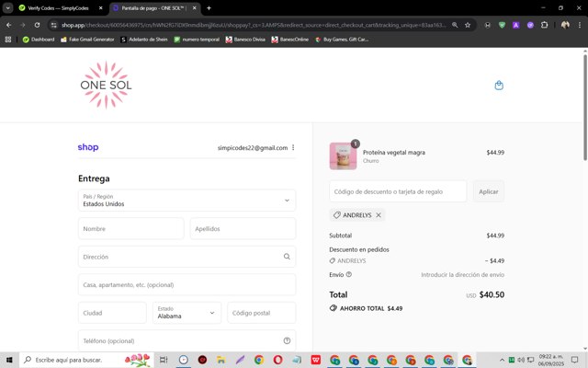Screen dimensions: 588x368
Task: Open File Explorer from taskbar
Action: point(220,360)
